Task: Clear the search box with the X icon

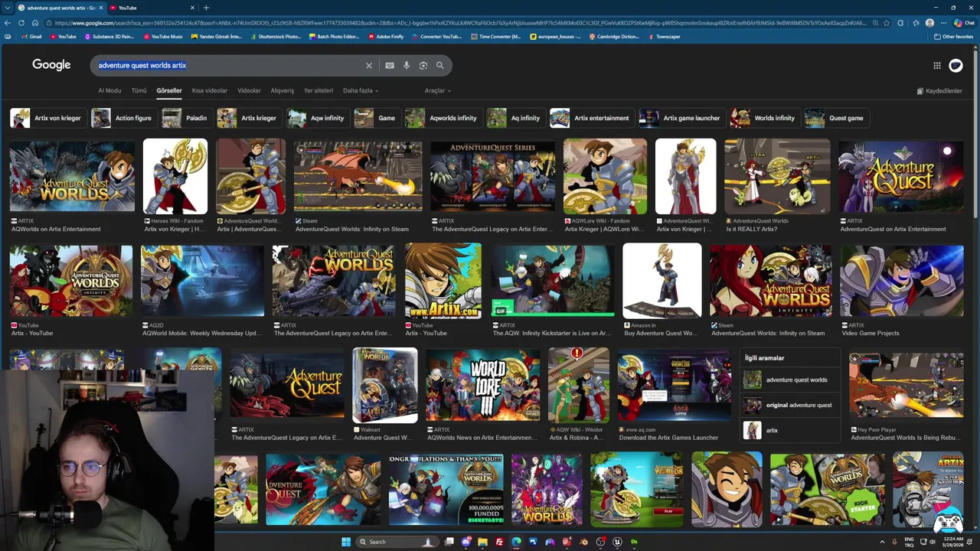Action: 368,66
